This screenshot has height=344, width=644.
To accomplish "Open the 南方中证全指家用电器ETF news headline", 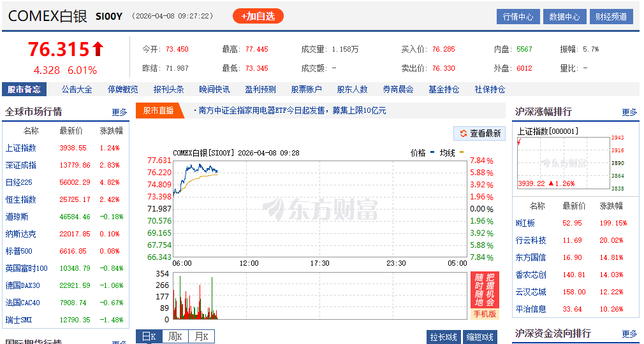I will (292, 111).
